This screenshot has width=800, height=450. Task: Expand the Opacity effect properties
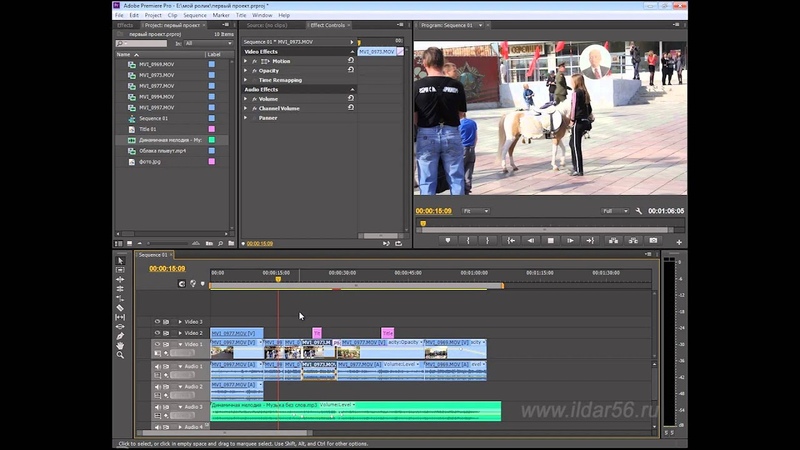(246, 71)
